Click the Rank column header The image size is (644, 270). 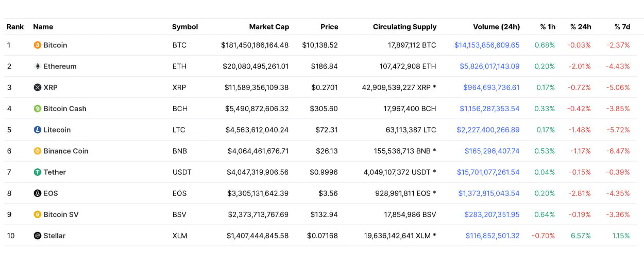tap(15, 27)
